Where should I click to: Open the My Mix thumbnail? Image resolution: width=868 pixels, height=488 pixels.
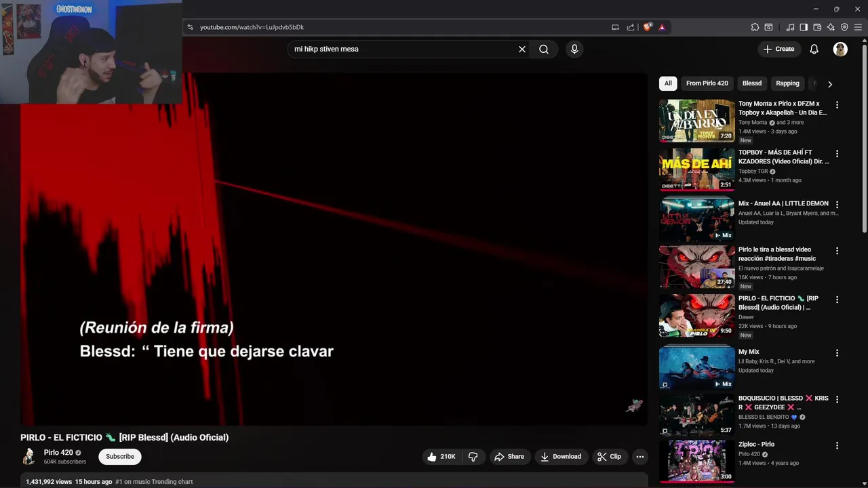pyautogui.click(x=697, y=367)
